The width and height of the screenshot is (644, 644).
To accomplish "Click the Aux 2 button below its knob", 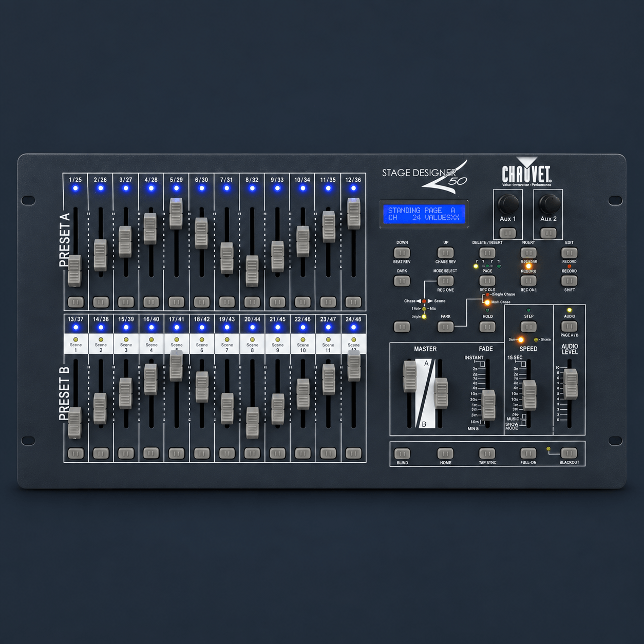I will pyautogui.click(x=548, y=233).
